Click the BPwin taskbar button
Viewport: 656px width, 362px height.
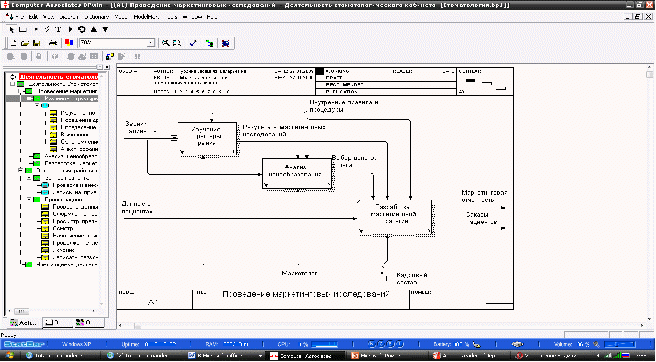pyautogui.click(x=307, y=355)
